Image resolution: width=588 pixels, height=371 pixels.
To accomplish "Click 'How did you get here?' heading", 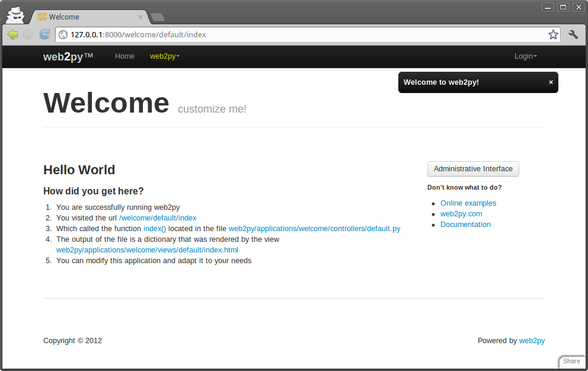I will (x=94, y=191).
